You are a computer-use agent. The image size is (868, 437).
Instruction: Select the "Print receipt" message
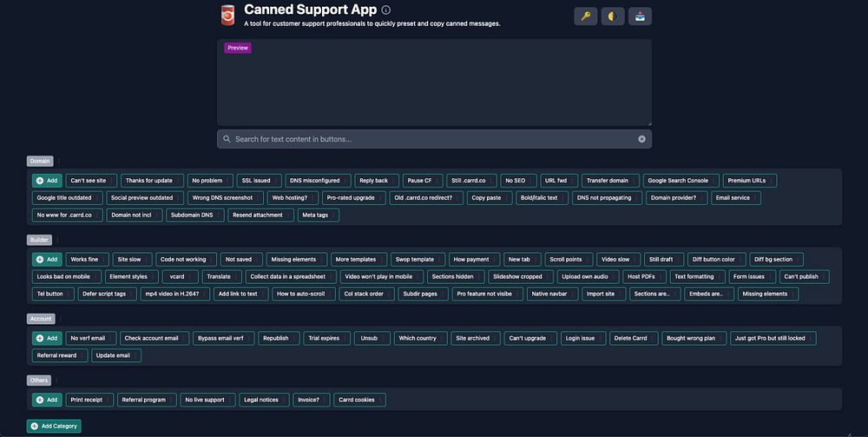click(89, 400)
